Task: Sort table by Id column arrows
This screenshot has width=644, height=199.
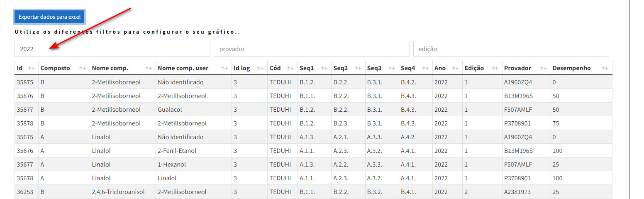Action: pos(31,68)
